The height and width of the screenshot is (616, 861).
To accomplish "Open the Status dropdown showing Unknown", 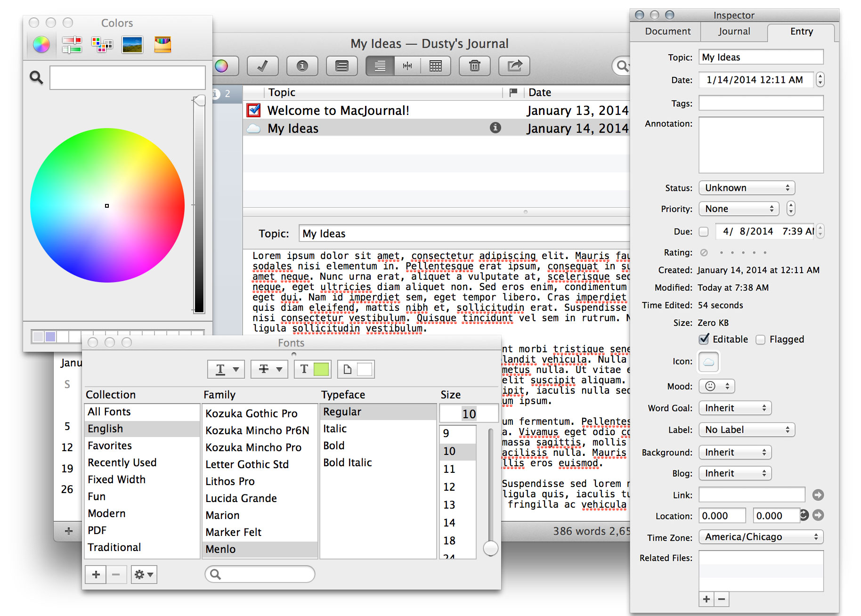I will tap(747, 188).
